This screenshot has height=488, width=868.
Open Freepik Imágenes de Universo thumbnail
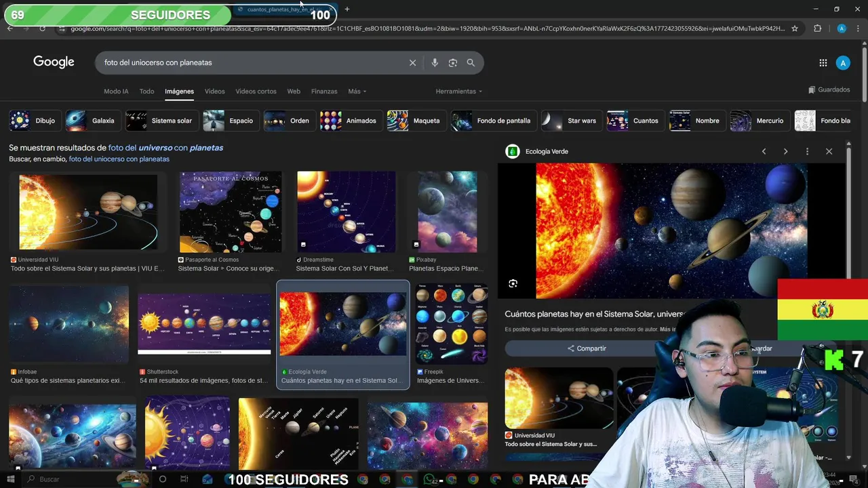(x=452, y=325)
